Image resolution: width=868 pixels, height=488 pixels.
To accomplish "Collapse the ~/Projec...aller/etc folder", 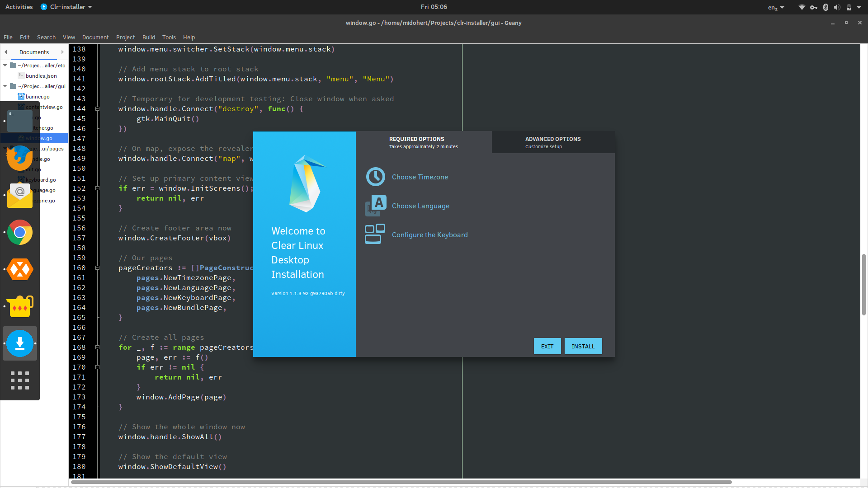I will [5, 65].
